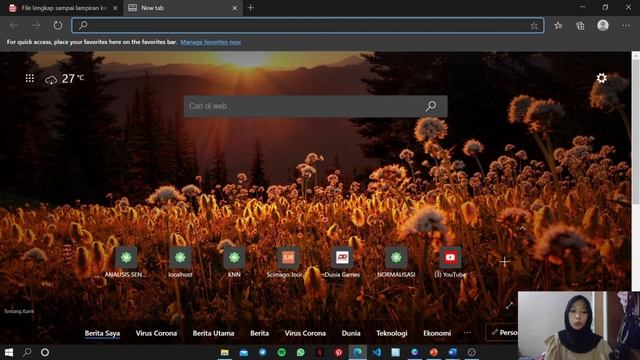The image size is (640, 360).
Task: Select the Berita news tab
Action: click(260, 333)
